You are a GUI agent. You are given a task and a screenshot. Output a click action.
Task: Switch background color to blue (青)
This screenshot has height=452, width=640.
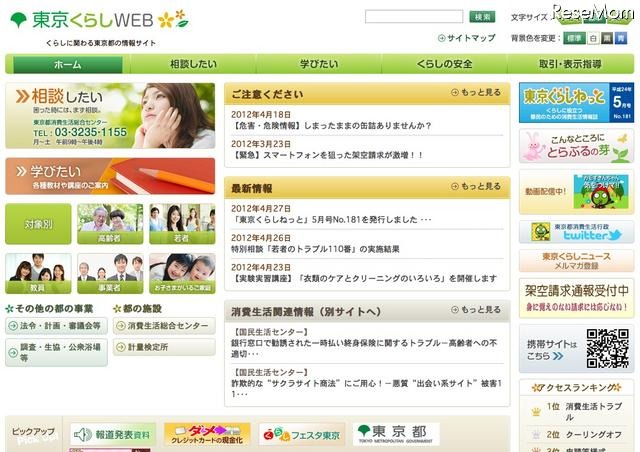[x=621, y=38]
